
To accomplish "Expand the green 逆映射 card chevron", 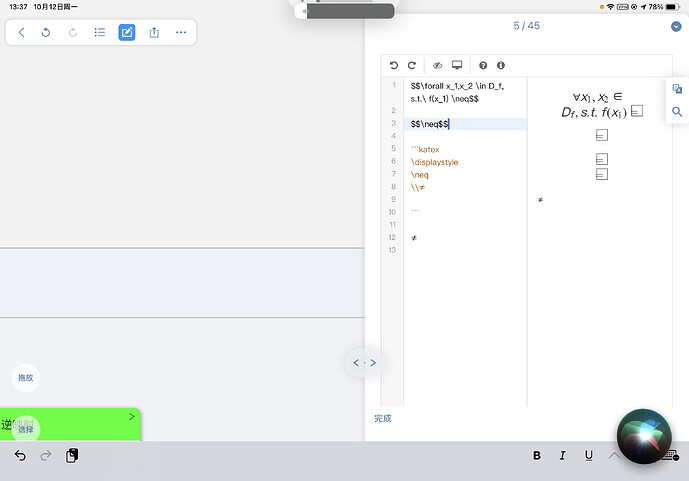I will point(132,417).
